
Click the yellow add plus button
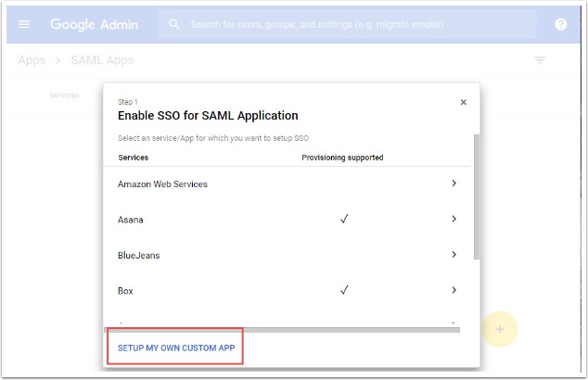coord(500,329)
